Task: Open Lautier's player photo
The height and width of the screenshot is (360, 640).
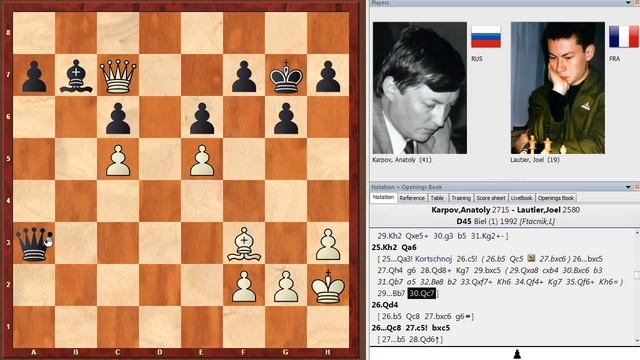Action: (558, 88)
